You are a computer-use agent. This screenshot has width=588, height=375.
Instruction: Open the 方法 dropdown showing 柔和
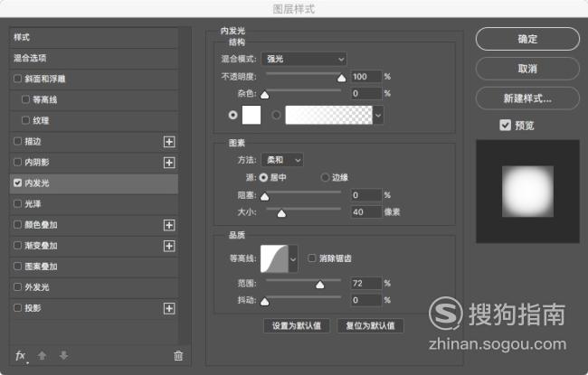tap(282, 160)
